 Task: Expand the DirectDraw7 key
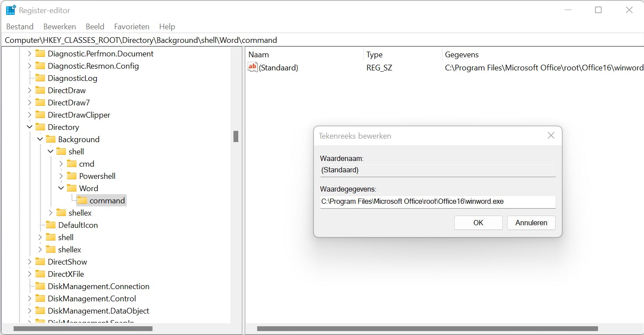pyautogui.click(x=30, y=103)
